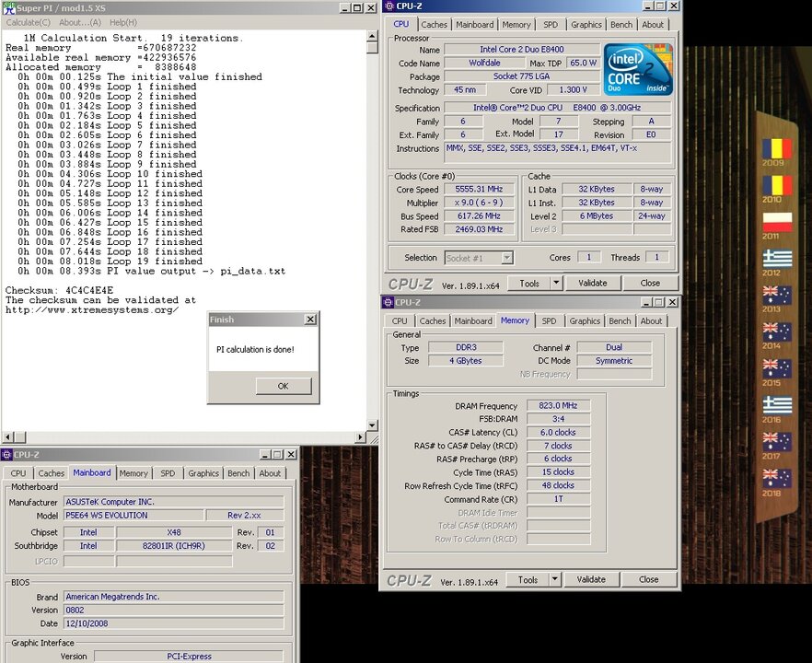Click Tools button in Memory CPU-Z window

528,579
